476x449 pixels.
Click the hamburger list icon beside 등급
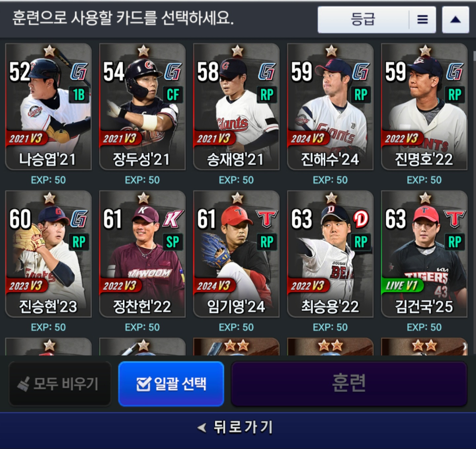click(422, 20)
